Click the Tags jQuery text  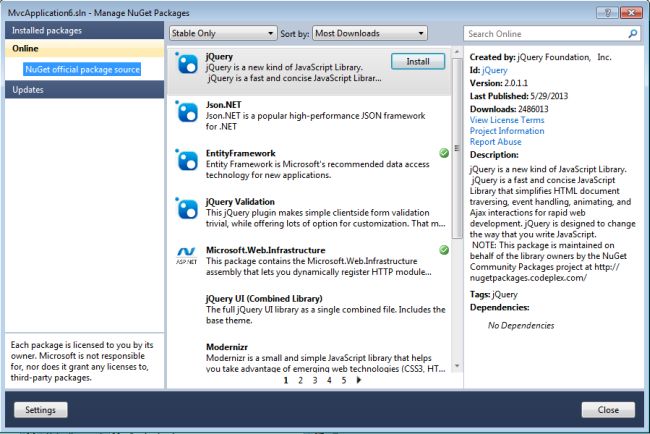point(494,294)
